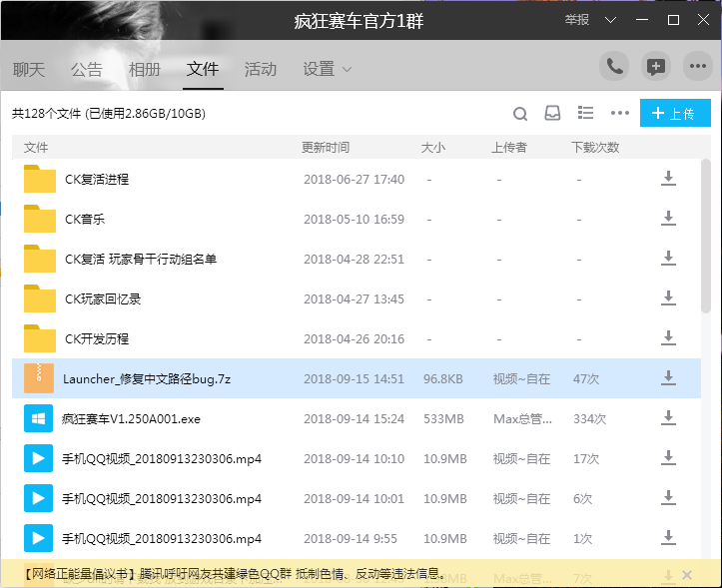The height and width of the screenshot is (588, 722).
Task: Sort by 更新时间 column header
Action: (x=326, y=148)
